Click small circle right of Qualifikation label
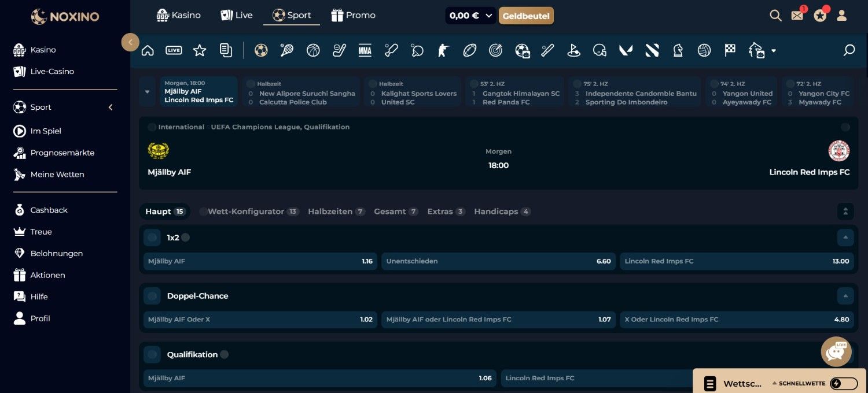Viewport: 868px width, 393px height. pyautogui.click(x=225, y=354)
